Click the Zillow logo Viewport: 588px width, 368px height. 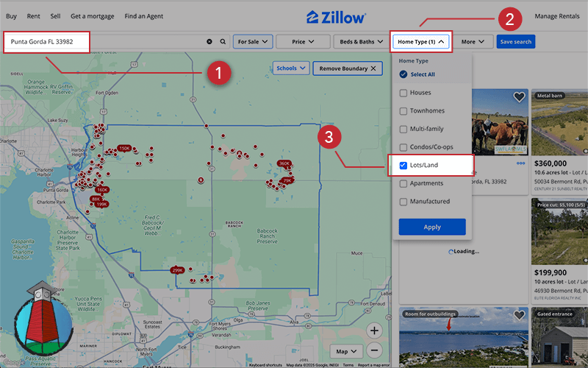(x=336, y=17)
